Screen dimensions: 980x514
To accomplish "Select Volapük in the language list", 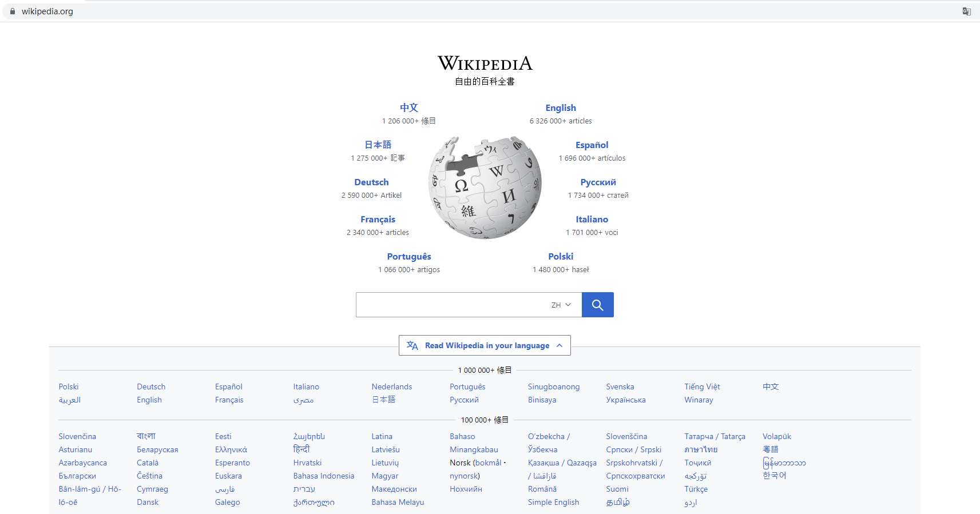I will click(777, 437).
